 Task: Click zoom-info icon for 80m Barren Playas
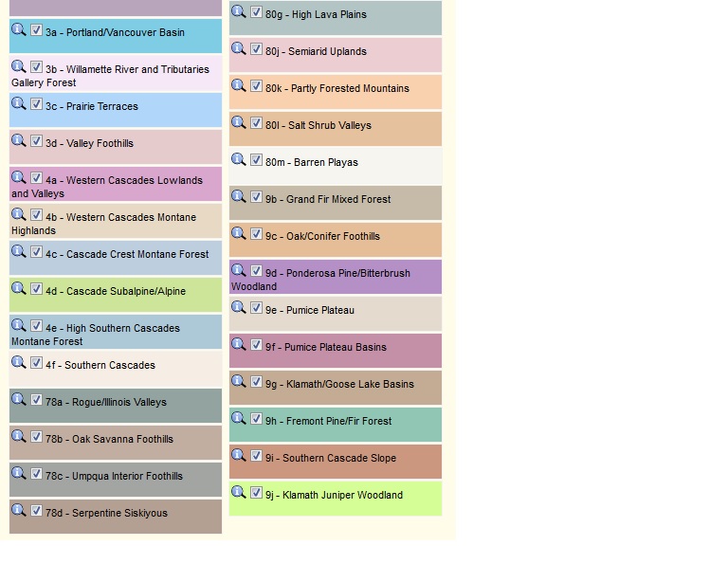pos(238,159)
